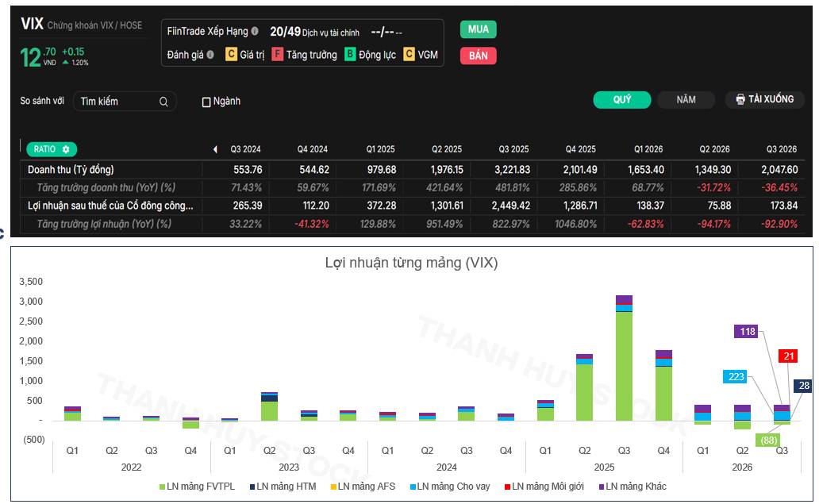Click the blue LN mảng Cho vay legend swatch
819x504 pixels.
pos(413,487)
